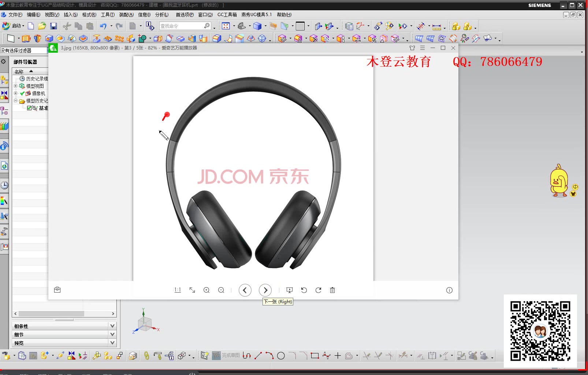The width and height of the screenshot is (588, 375).
Task: Select the Revolve feature icon
Action: click(37, 38)
